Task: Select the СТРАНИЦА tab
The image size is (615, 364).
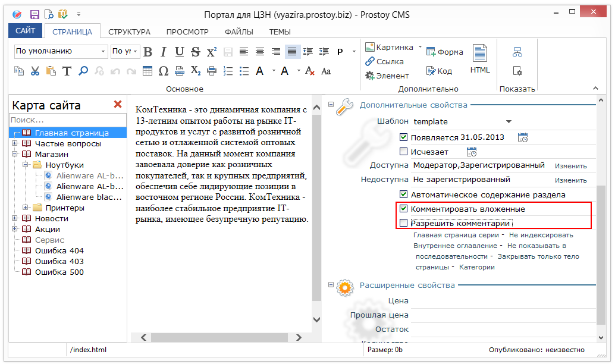Action: pyautogui.click(x=72, y=32)
